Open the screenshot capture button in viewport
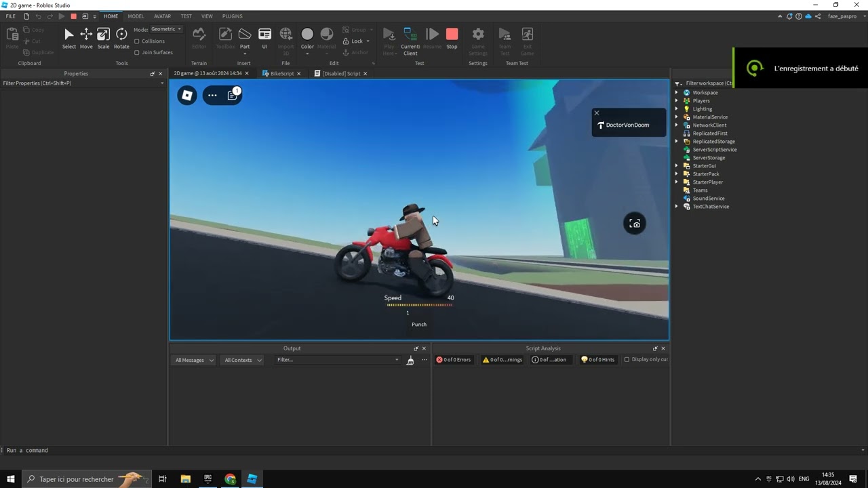 (x=635, y=224)
